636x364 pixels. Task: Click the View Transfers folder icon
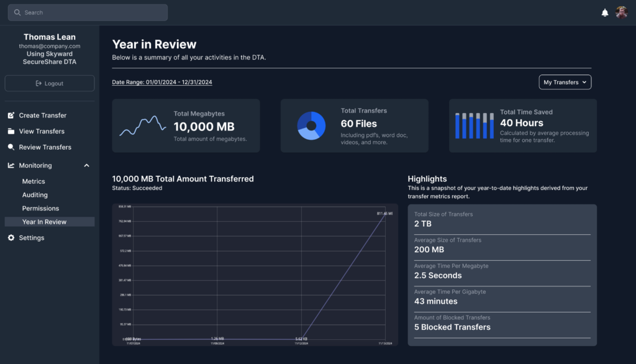(11, 131)
